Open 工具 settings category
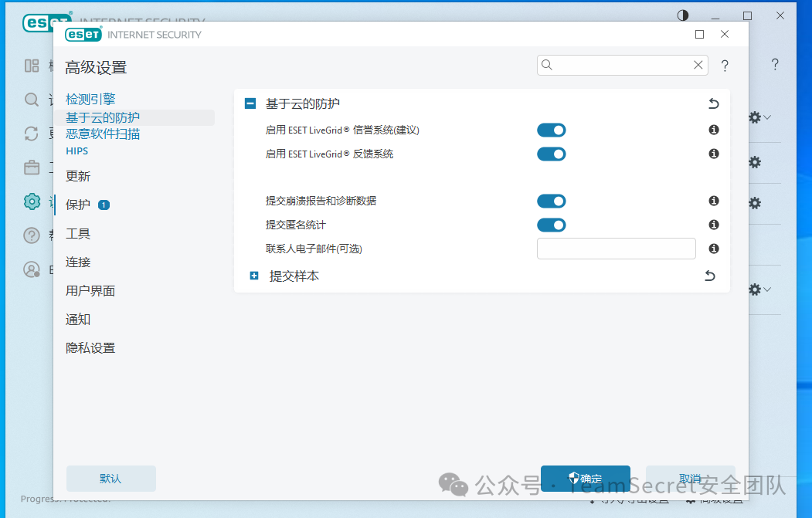 point(78,234)
